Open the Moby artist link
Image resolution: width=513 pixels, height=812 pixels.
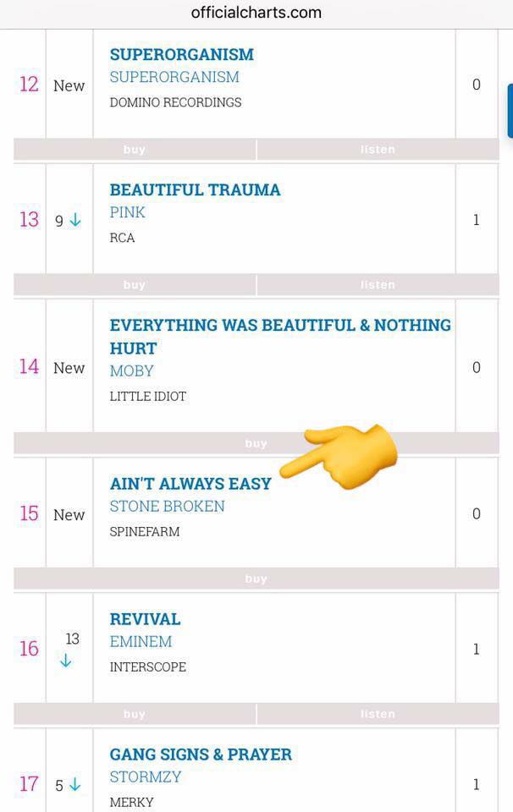click(131, 370)
